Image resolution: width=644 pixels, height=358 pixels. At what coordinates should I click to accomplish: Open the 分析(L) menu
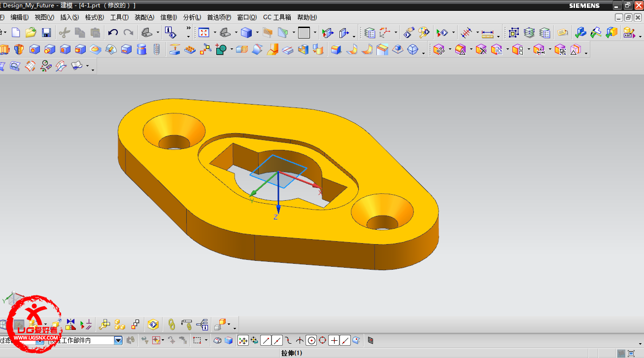pyautogui.click(x=192, y=17)
